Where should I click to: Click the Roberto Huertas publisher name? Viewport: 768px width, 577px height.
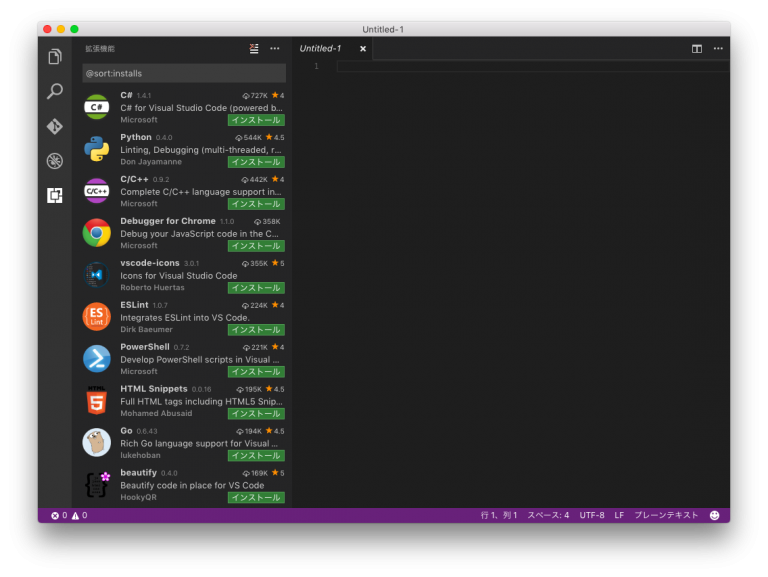152,288
